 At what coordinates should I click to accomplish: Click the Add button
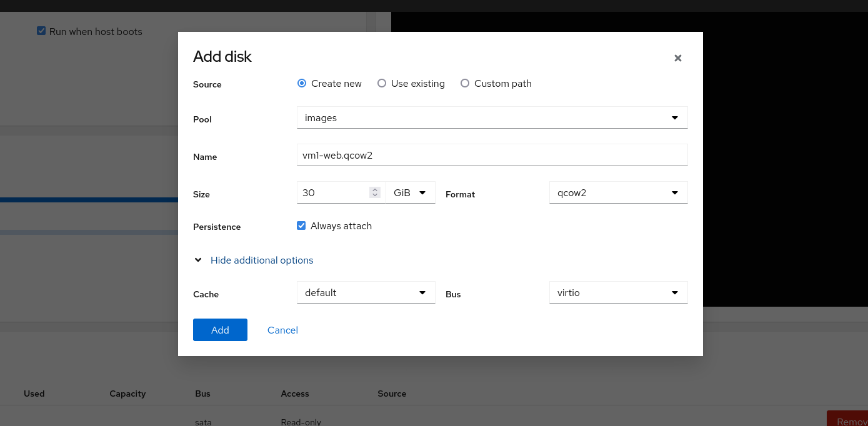coord(220,330)
